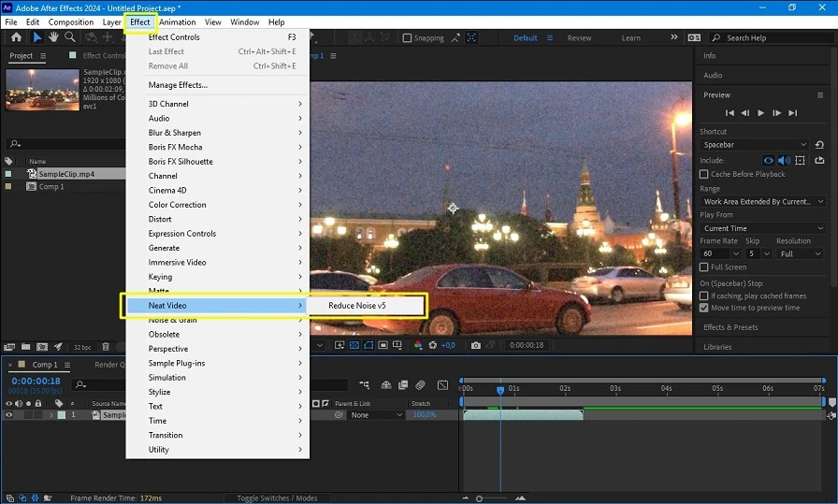Screen dimensions: 838x504
Task: Click 32 bpc color depth button
Action: click(82, 348)
